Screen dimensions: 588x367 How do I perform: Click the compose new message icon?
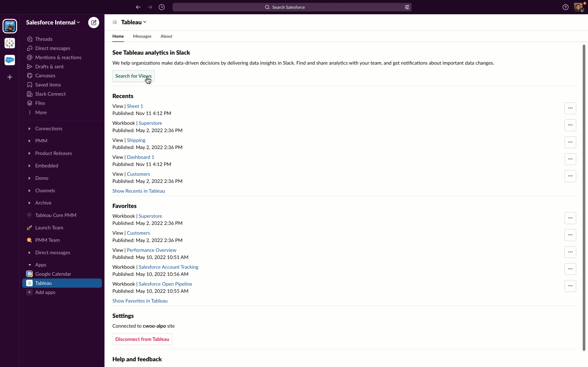(93, 22)
